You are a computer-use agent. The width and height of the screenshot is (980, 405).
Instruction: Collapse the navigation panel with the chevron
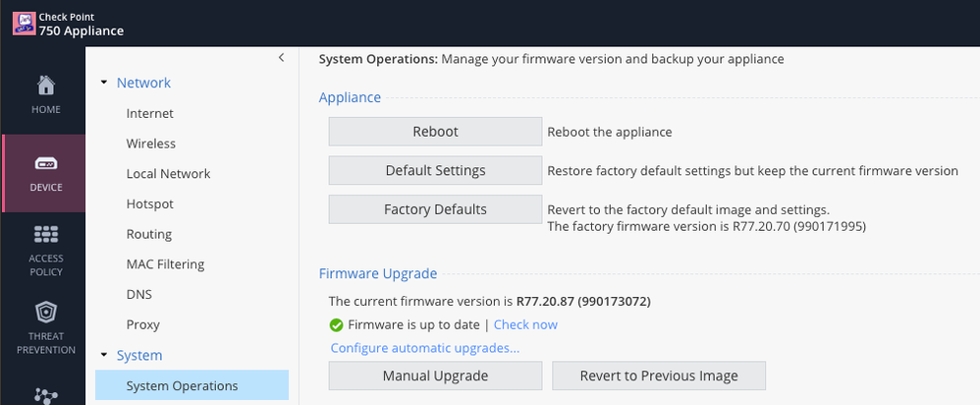pos(281,58)
